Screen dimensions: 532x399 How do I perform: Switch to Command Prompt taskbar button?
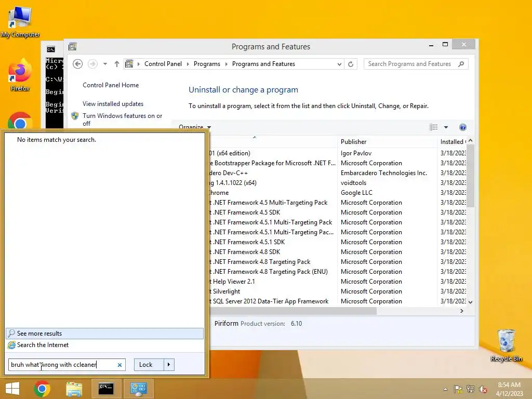[x=106, y=389]
